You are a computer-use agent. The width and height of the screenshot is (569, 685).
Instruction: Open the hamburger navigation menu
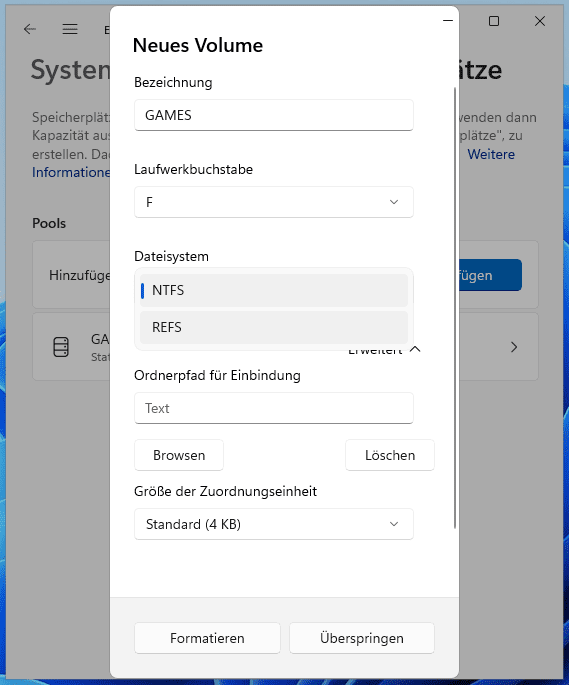(x=70, y=29)
